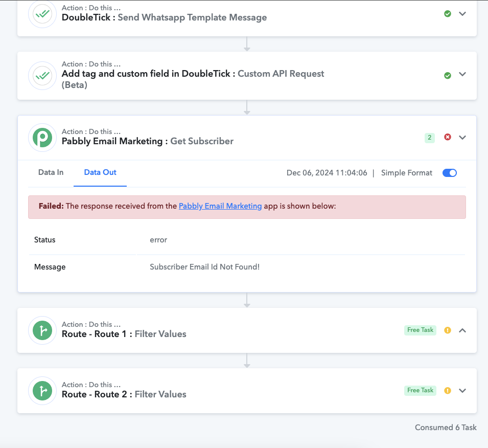
Task: Collapse the Get Subscriber step chevron
Action: (462, 138)
